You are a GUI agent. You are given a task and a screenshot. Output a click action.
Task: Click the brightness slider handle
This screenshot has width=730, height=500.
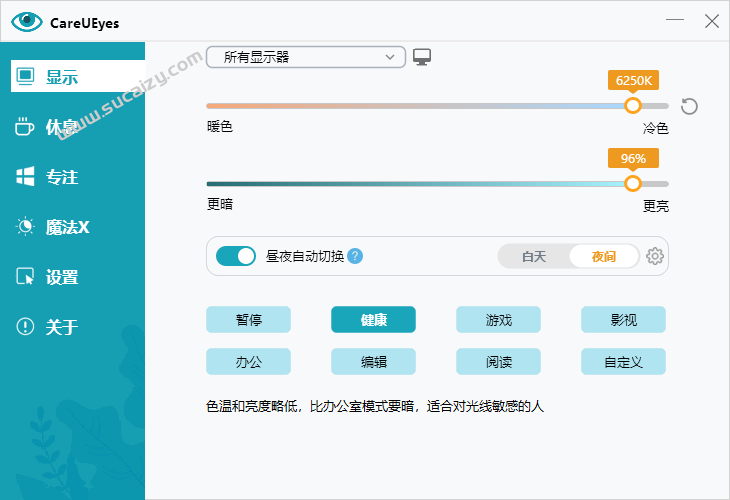632,183
